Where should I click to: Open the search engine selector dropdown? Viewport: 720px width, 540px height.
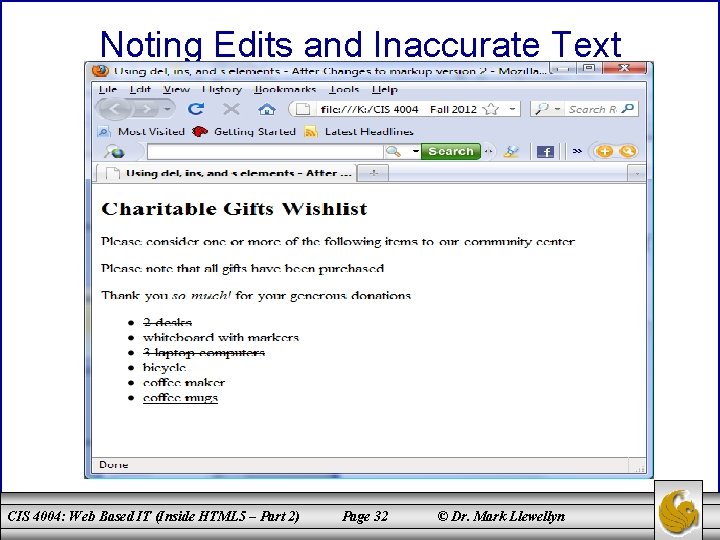547,109
